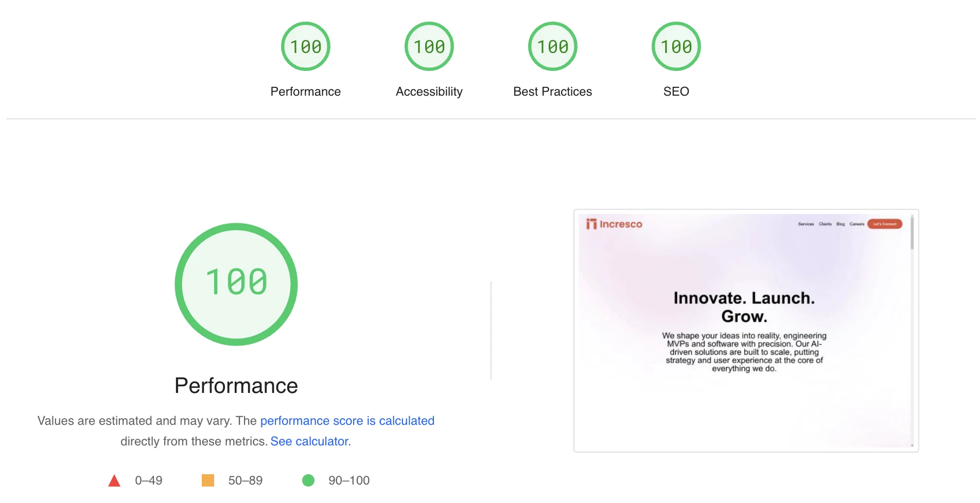Select the Accessibility score circle

[x=429, y=46]
